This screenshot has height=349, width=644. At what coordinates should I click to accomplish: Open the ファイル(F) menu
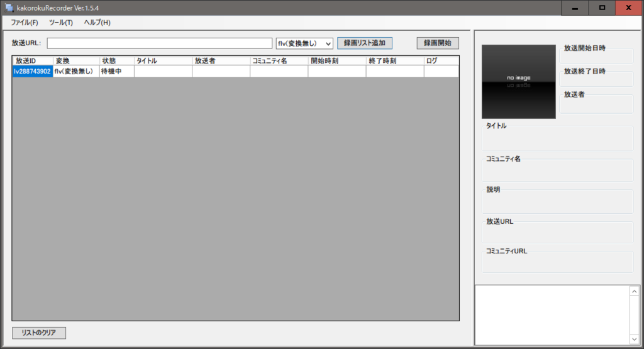coord(25,23)
